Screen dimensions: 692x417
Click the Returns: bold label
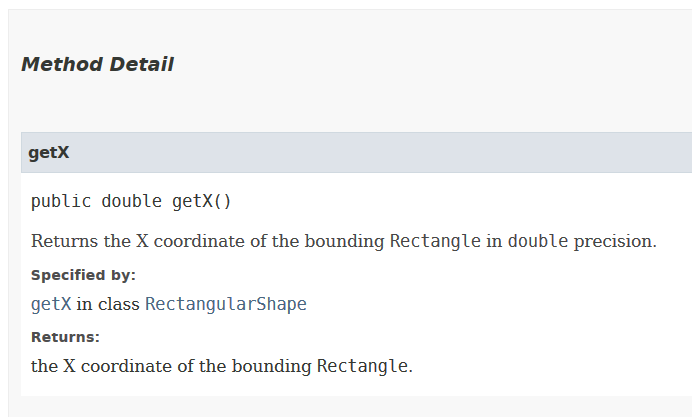(65, 337)
